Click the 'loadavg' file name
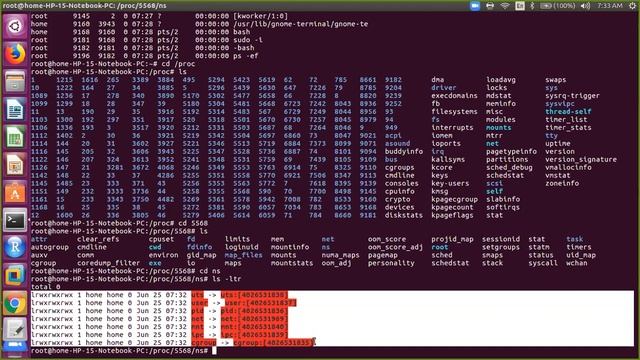Screen dimensions: 640x360 click(x=501, y=80)
